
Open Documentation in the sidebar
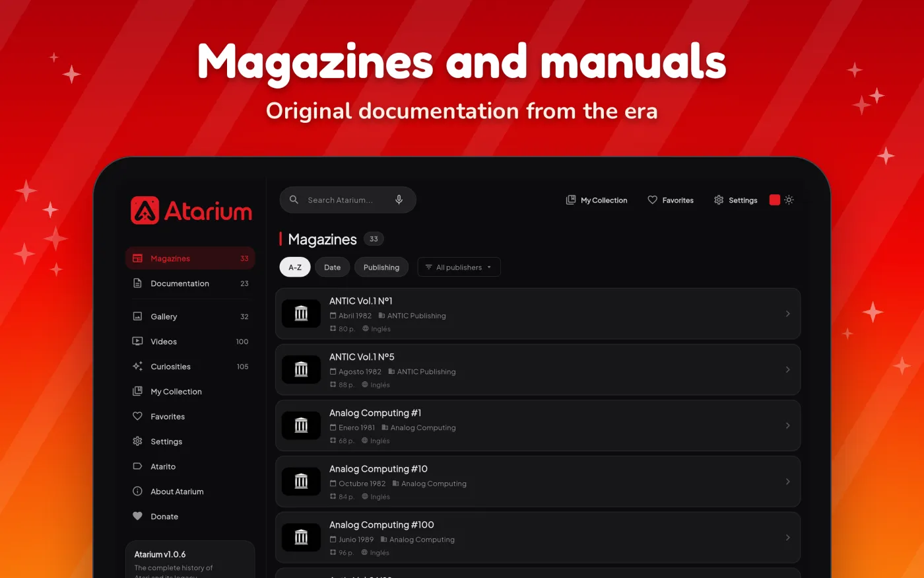(x=190, y=283)
